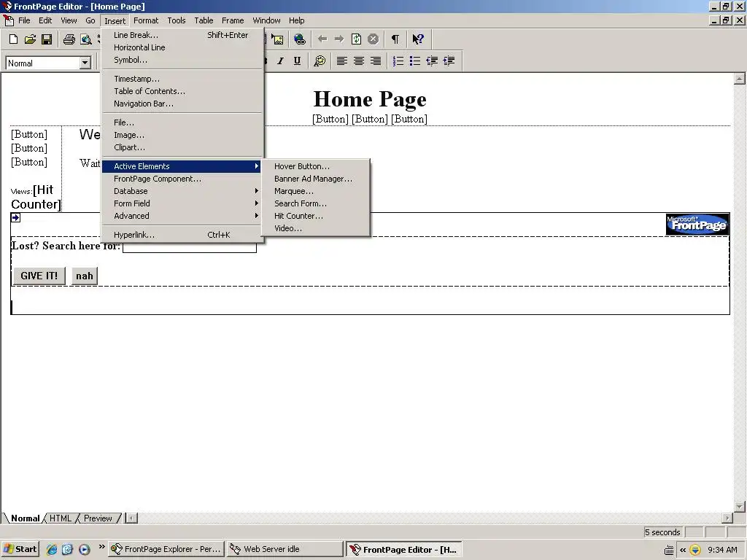Image resolution: width=747 pixels, height=560 pixels.
Task: Switch to the HTML view tab
Action: 61,518
